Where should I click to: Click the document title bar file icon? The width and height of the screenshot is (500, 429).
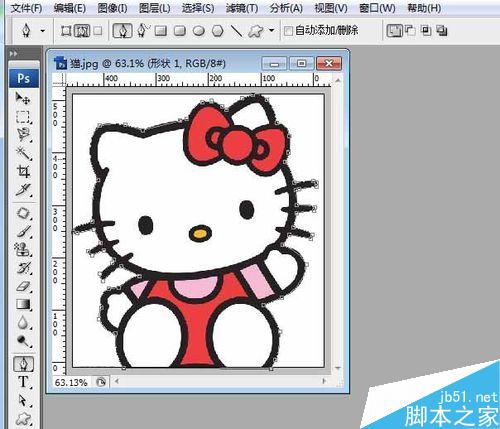[61, 63]
